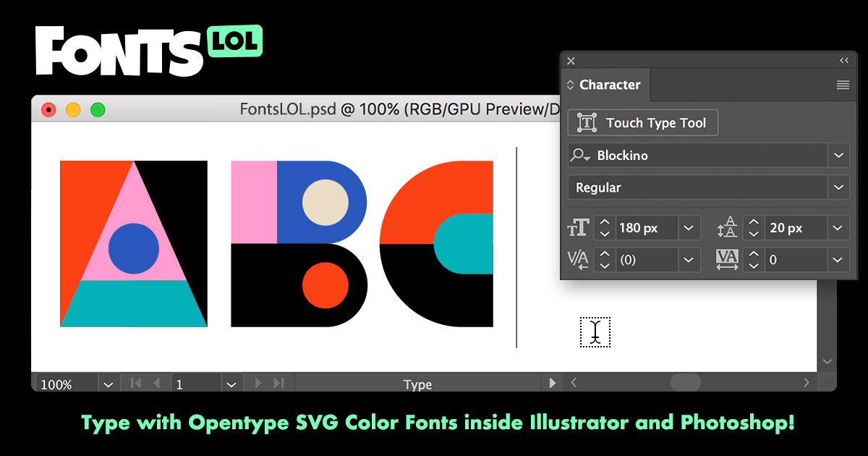
Task: Click the tracking value field showing 0
Action: click(x=796, y=259)
